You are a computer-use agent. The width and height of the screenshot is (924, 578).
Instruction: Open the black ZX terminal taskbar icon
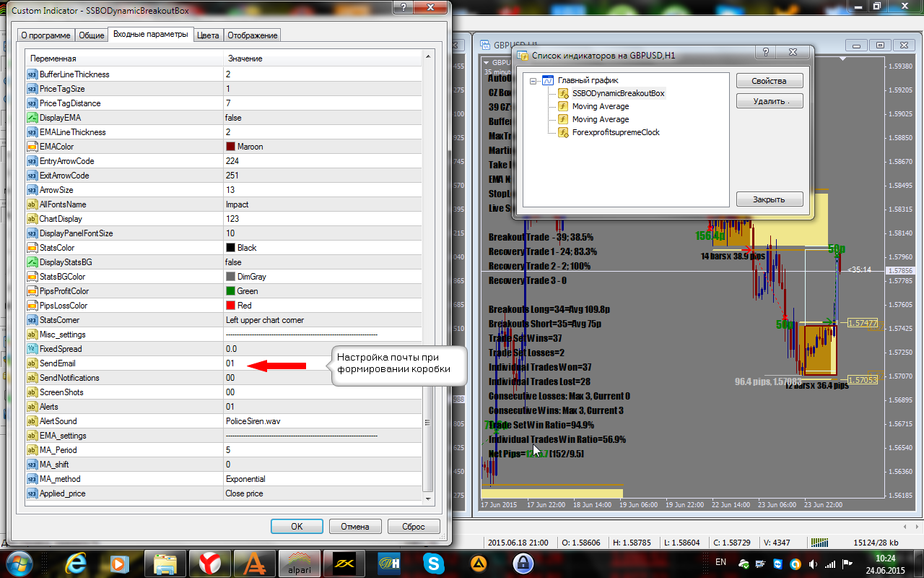344,563
